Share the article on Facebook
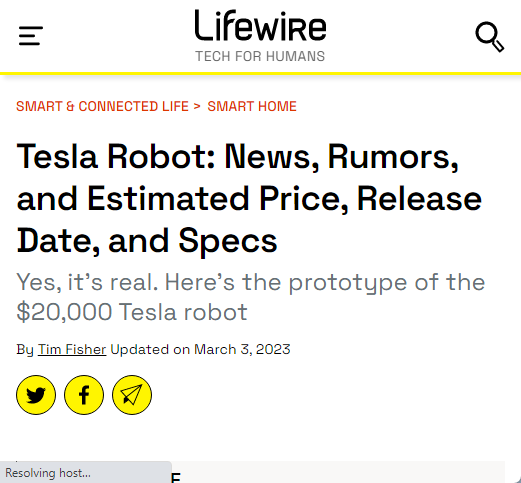 coord(84,395)
